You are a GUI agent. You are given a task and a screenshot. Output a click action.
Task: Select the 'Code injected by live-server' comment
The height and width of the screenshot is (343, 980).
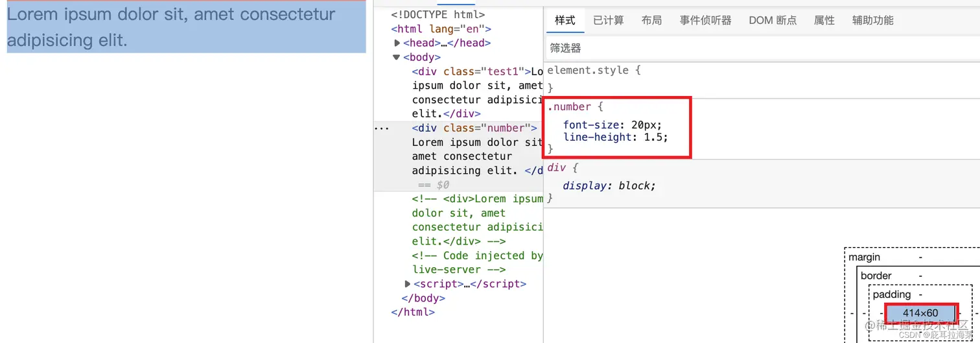coord(478,263)
